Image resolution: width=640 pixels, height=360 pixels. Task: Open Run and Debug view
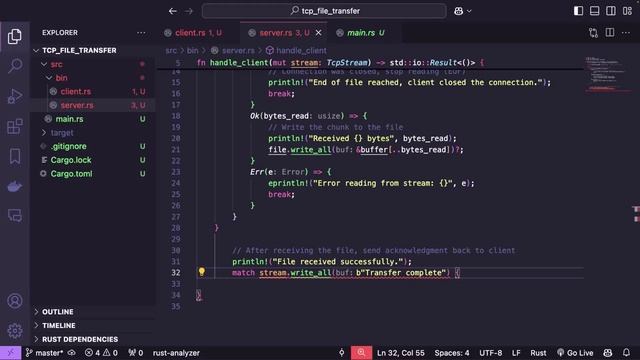coord(15,96)
